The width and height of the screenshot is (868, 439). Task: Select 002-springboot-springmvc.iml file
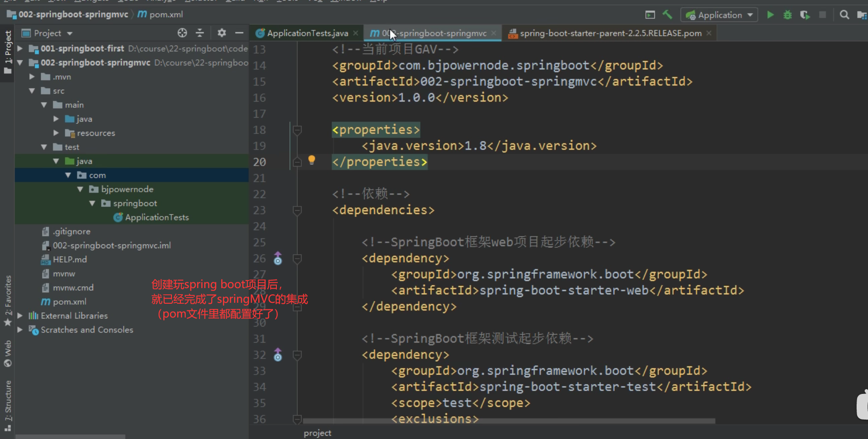coord(106,245)
